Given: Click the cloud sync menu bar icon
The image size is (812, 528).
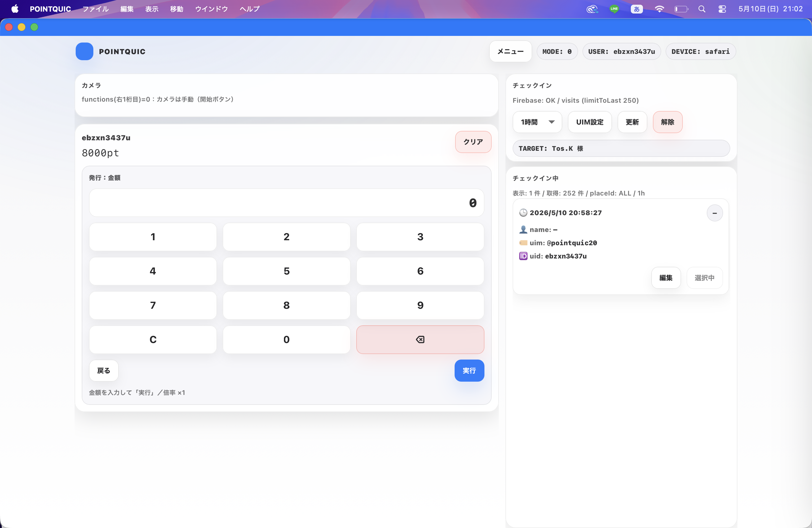Looking at the screenshot, I should click(592, 9).
